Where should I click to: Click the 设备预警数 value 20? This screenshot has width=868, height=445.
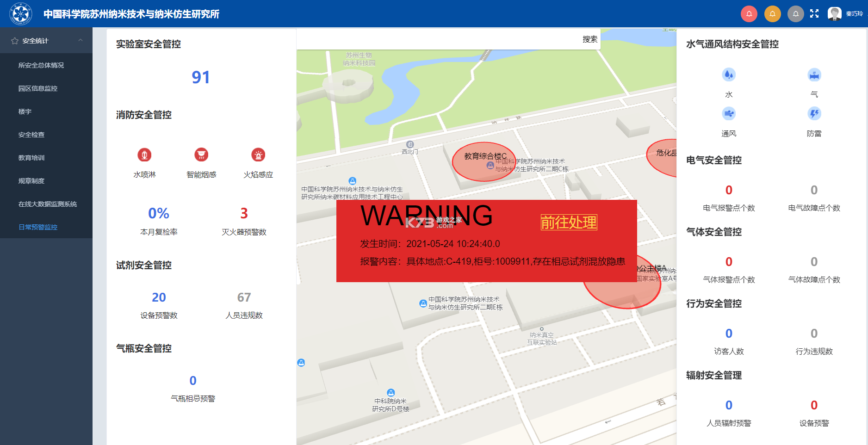[x=159, y=297]
